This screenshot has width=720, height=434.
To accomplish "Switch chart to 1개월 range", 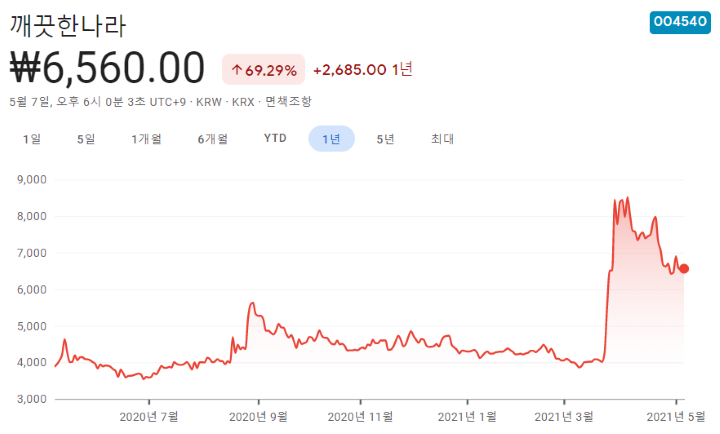I will click(146, 139).
